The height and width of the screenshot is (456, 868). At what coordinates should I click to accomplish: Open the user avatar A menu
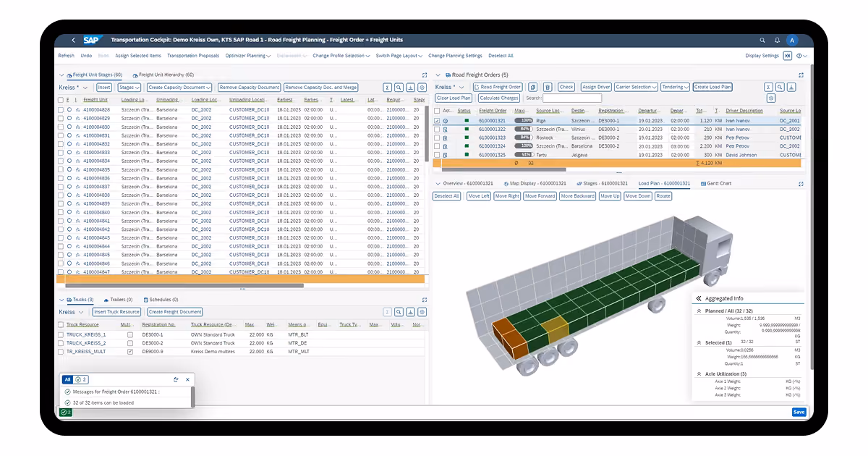pyautogui.click(x=793, y=41)
